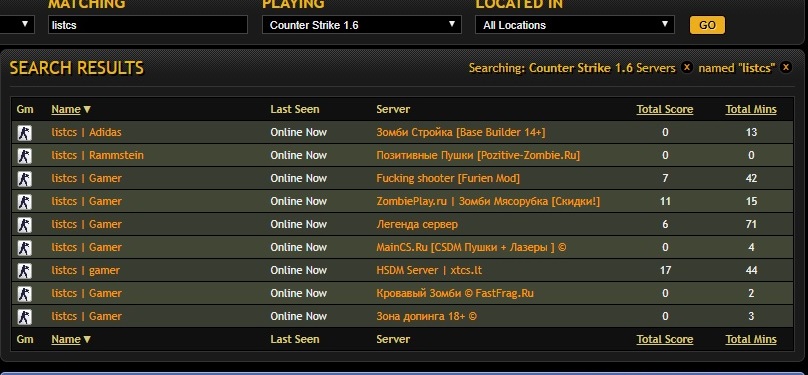Click the game icon in the ZombiePlay.ru row
The image size is (808, 375).
[x=24, y=201]
